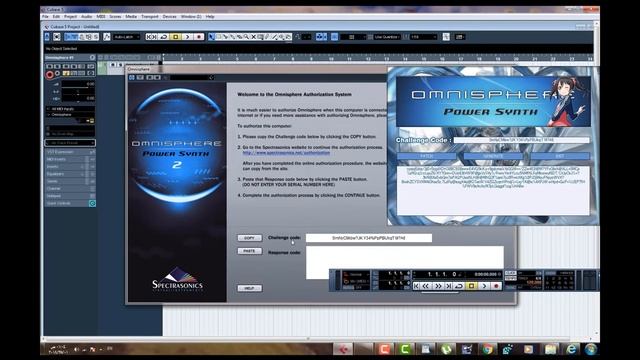Toggle TEMPO track in transport panel
This screenshot has height=360, width=640.
pyautogui.click(x=510, y=278)
